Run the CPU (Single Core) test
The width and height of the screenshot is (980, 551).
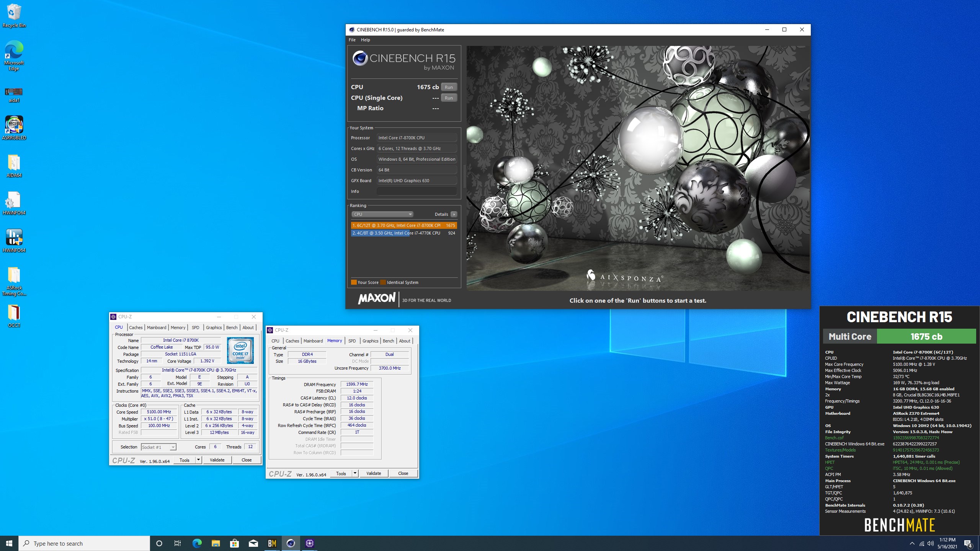449,98
